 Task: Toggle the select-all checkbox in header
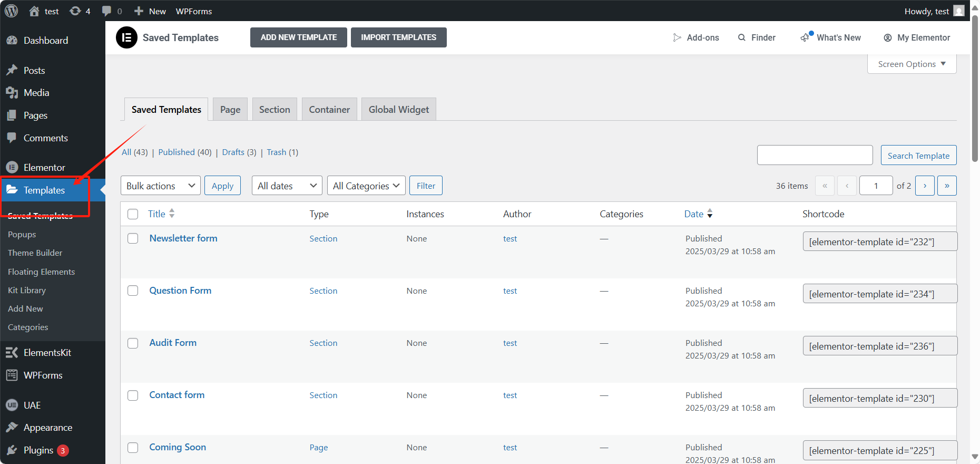pos(133,214)
